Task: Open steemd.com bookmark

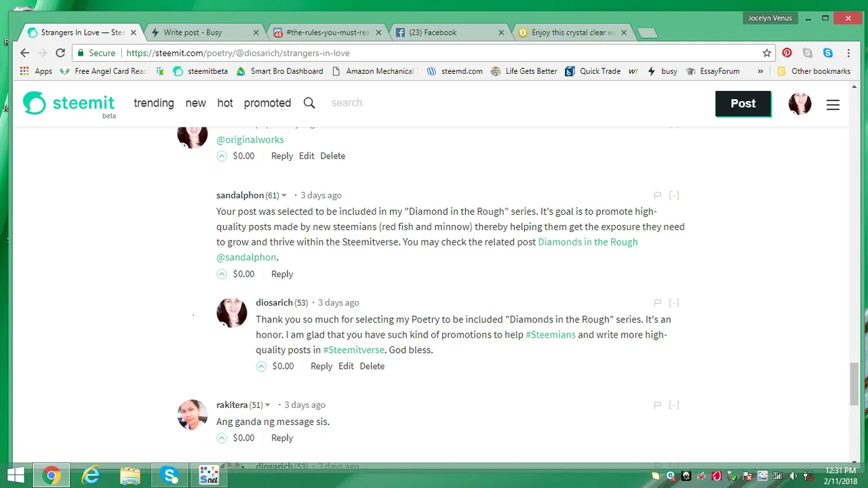Action: [454, 70]
